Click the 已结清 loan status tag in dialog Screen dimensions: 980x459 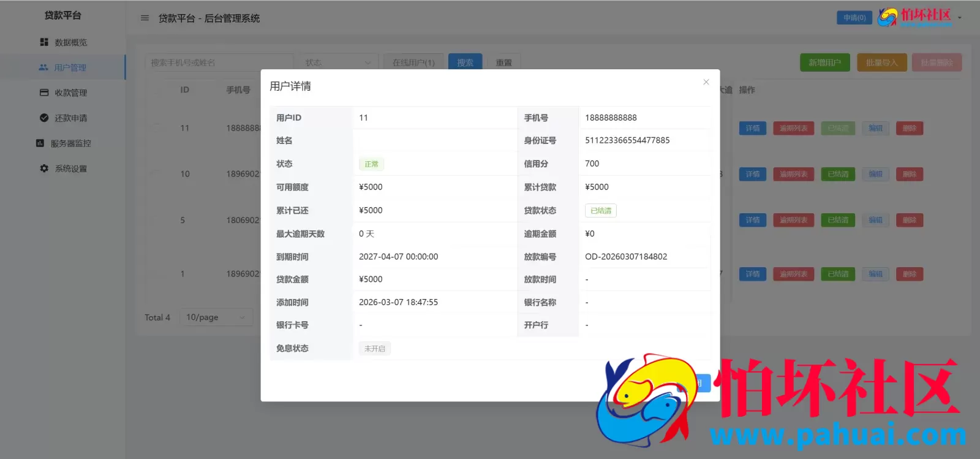click(601, 211)
